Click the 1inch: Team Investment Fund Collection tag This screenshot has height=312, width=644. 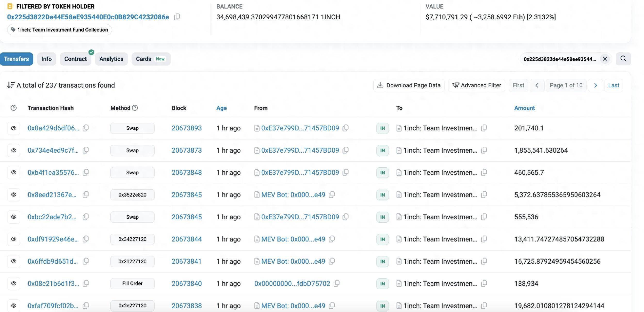(x=60, y=30)
